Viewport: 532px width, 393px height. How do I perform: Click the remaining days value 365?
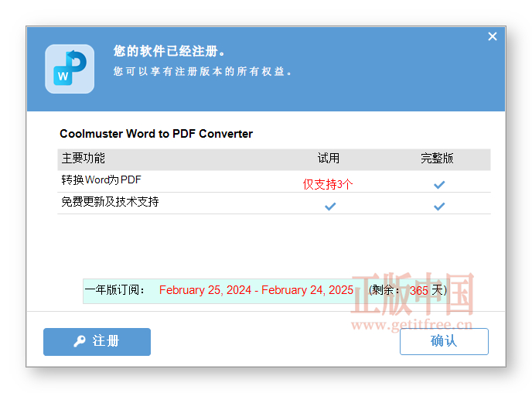pos(418,291)
